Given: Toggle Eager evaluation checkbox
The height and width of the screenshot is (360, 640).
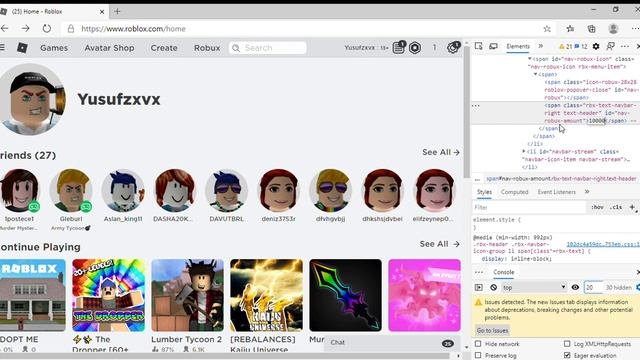Looking at the screenshot, I should pyautogui.click(x=567, y=356).
